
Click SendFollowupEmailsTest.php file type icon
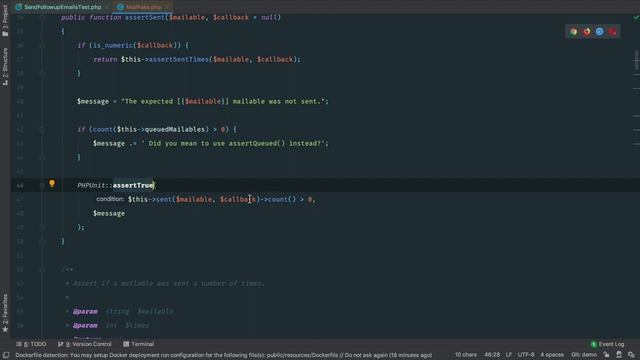(x=18, y=7)
